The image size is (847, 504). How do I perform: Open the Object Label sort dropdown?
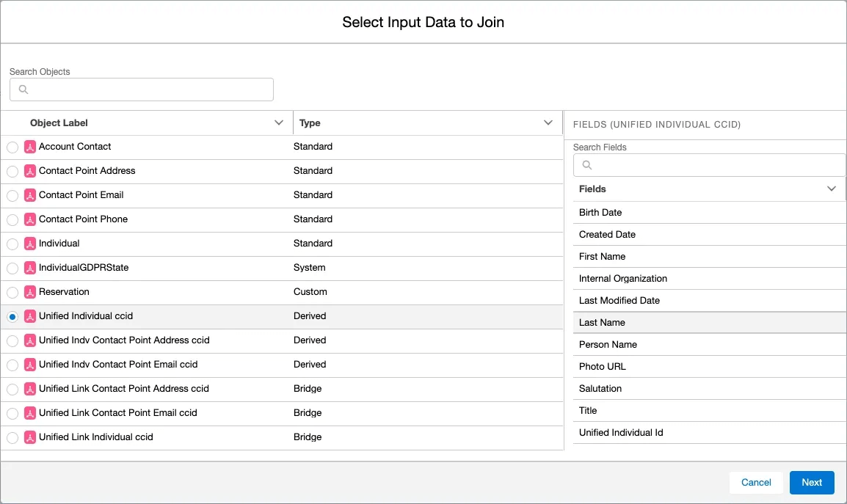[279, 123]
